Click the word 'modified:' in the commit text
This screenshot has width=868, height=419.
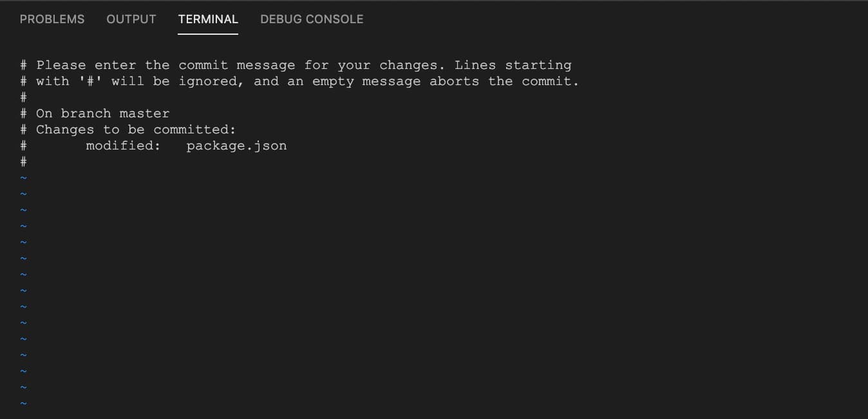click(123, 146)
